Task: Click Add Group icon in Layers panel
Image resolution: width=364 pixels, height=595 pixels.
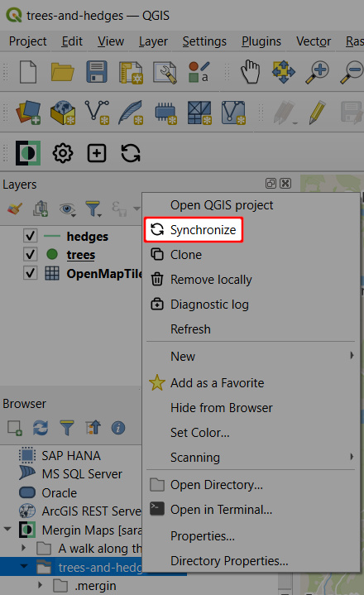Action: (x=41, y=209)
